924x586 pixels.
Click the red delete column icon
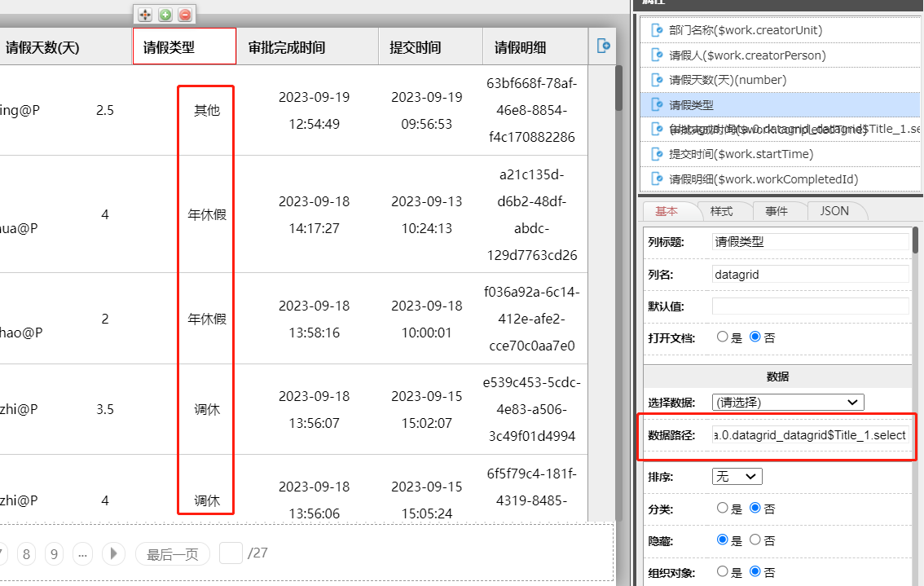[x=185, y=15]
